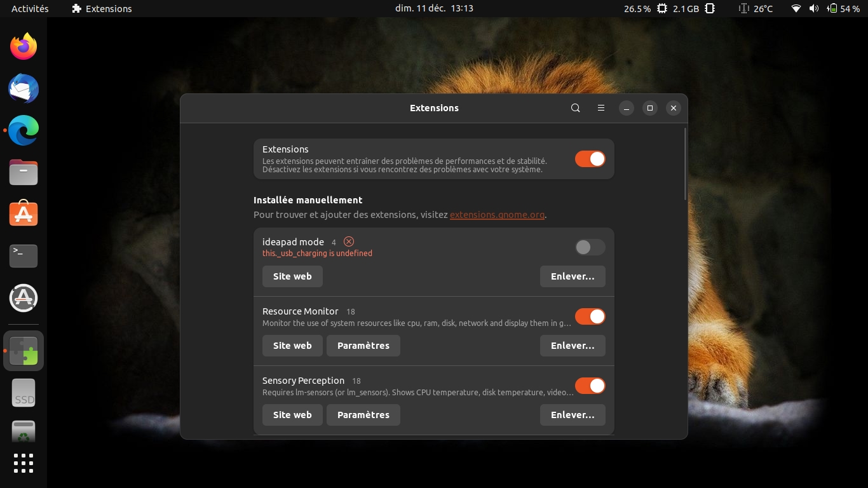Launch Firefox from the dock

tap(24, 47)
